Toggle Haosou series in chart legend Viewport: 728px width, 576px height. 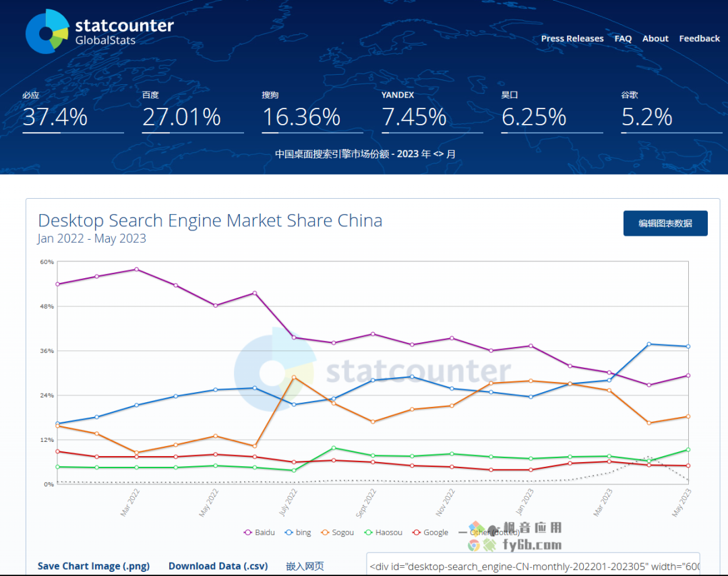click(384, 532)
